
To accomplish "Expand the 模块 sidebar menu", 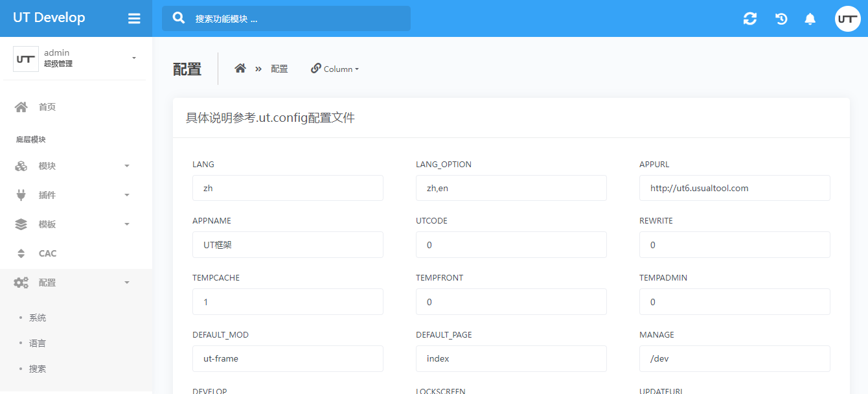I will (x=73, y=166).
